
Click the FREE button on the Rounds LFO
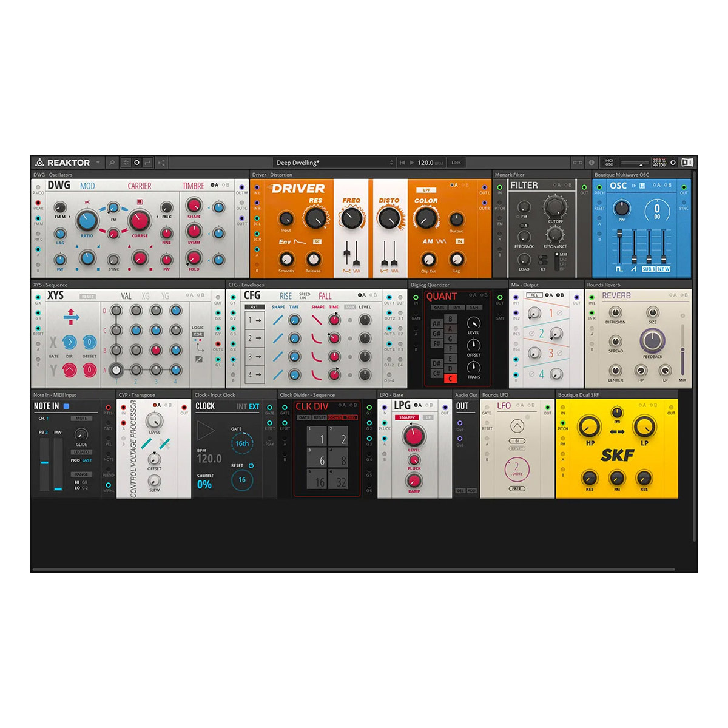pyautogui.click(x=516, y=489)
